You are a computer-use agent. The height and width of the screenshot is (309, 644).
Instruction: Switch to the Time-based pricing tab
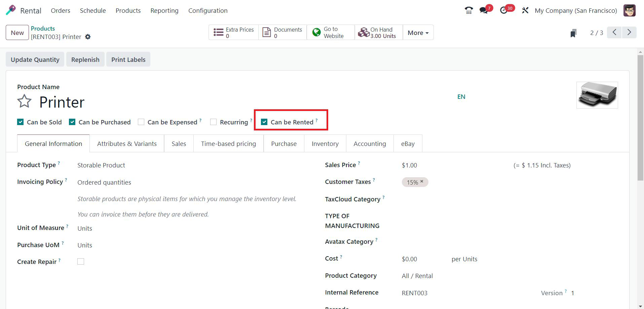[x=228, y=144]
